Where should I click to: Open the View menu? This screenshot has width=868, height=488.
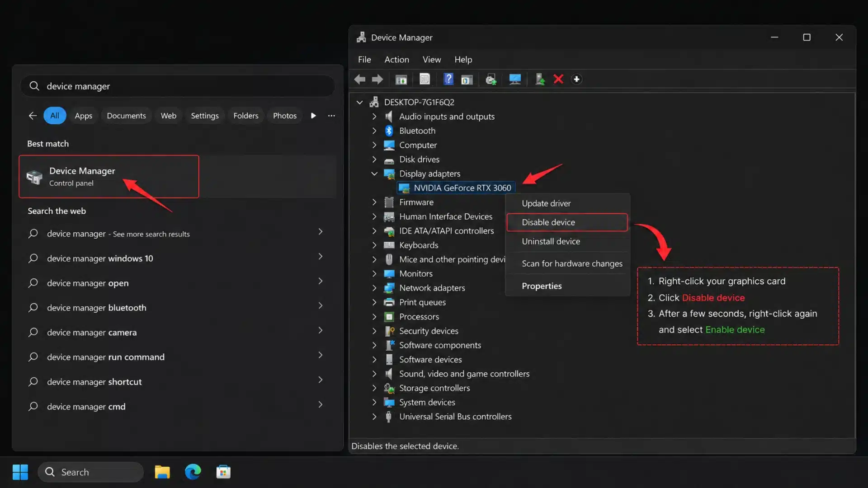432,60
